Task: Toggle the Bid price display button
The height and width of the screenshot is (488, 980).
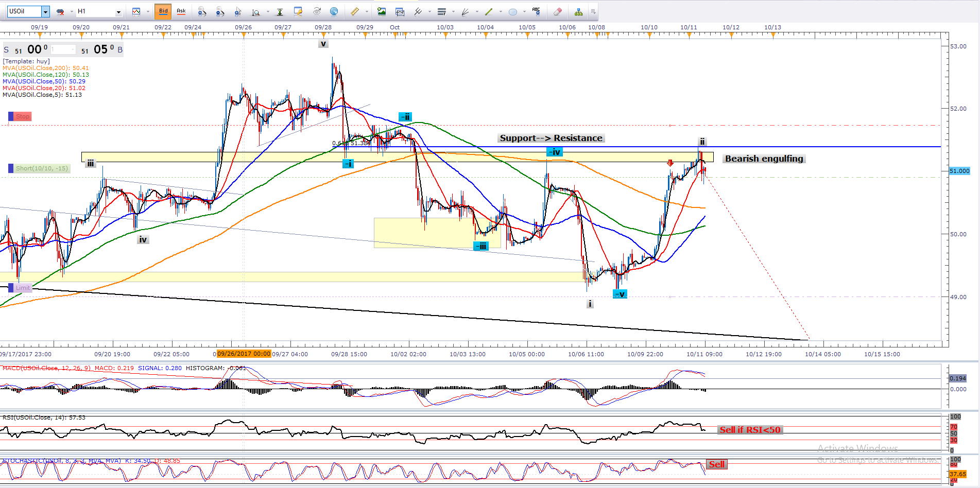Action: 163,11
